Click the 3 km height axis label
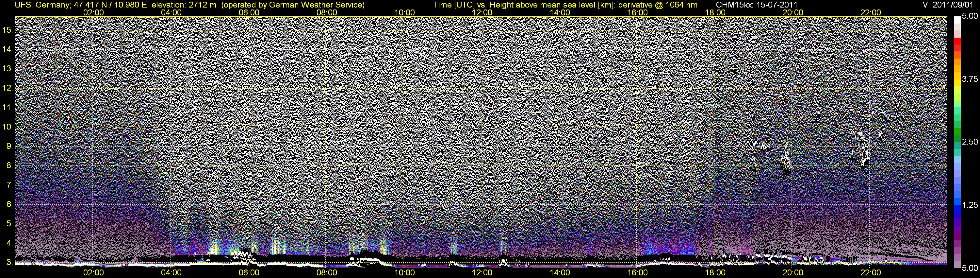 [x=9, y=262]
